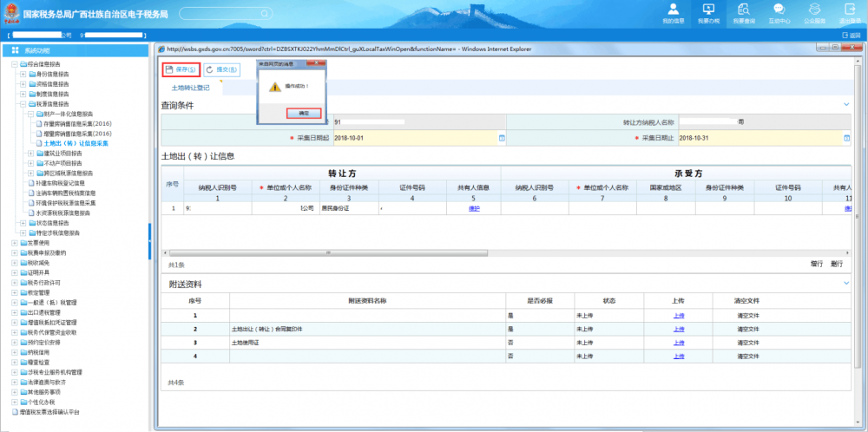
Task: Expand the 发票使用 folder
Action: point(13,243)
